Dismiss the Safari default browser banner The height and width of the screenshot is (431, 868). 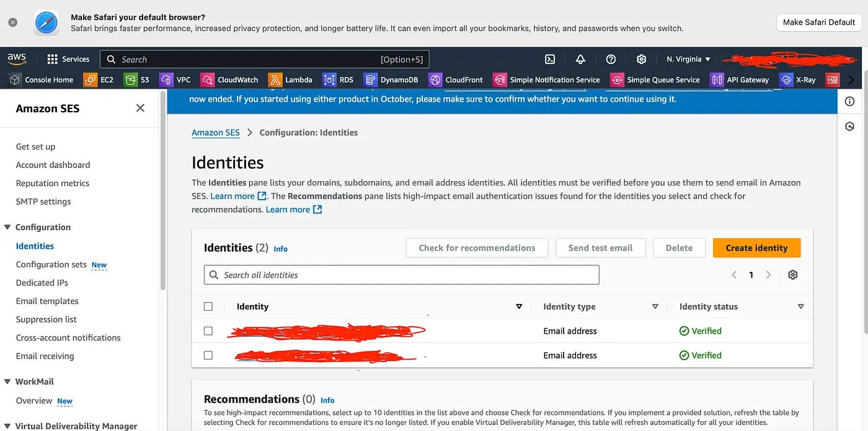[12, 22]
